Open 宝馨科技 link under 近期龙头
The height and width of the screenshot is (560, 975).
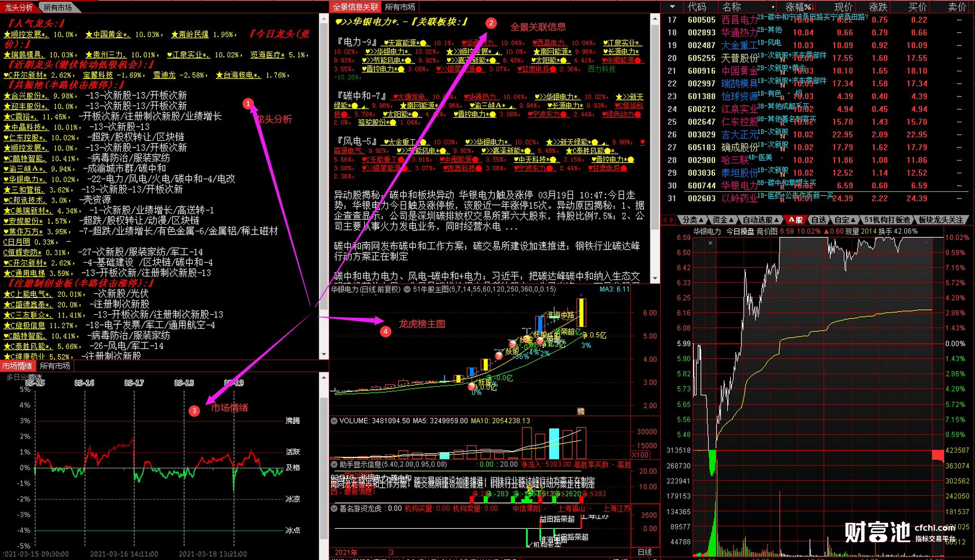tap(98, 76)
